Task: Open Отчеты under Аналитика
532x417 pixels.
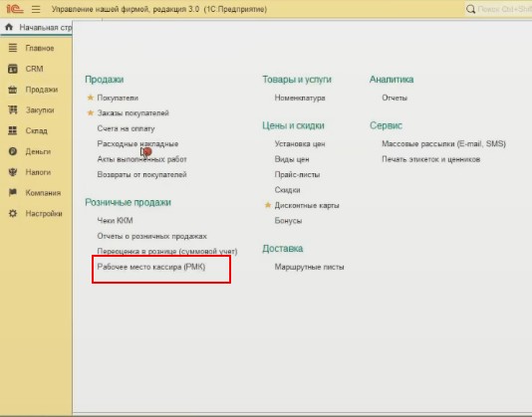Action: pos(395,98)
